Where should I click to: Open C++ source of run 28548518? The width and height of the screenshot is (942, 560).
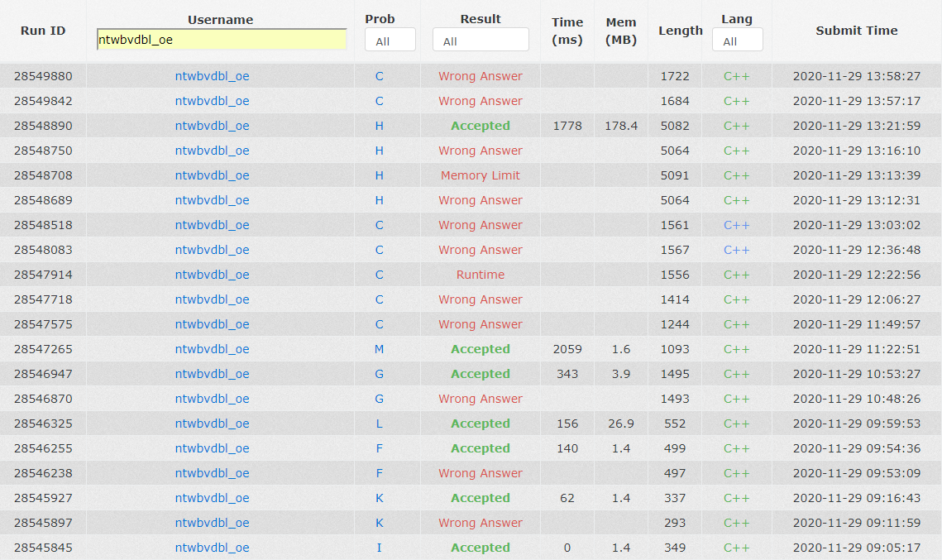[x=736, y=225]
